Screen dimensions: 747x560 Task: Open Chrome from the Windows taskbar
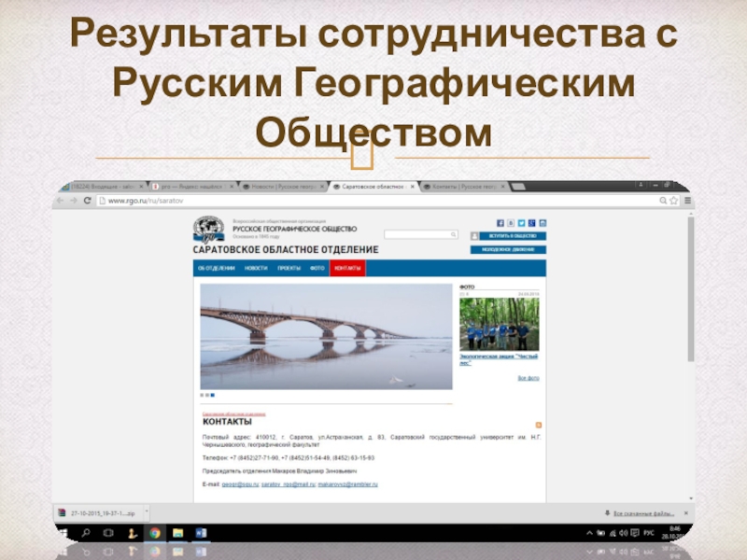pos(155,533)
